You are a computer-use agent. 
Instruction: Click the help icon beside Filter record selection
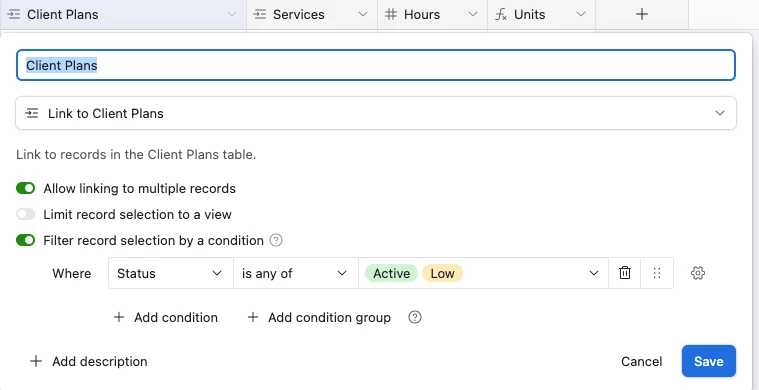(276, 240)
